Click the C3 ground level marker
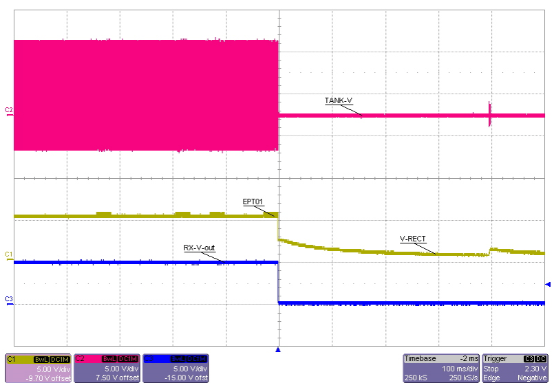The image size is (554, 392). (9, 299)
